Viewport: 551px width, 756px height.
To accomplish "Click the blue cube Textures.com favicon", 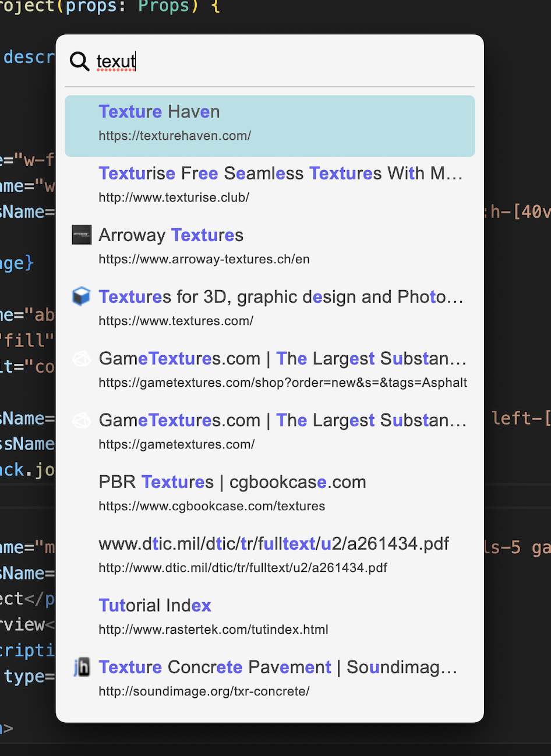I will point(82,296).
